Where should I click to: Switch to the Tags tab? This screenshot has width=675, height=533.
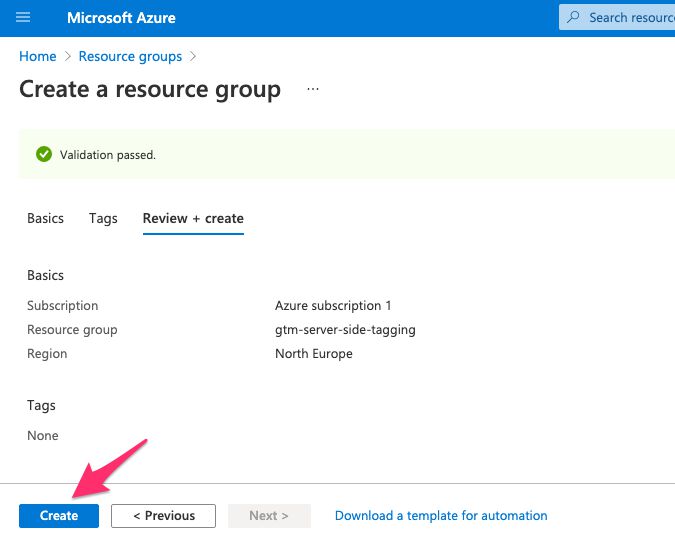(x=103, y=218)
